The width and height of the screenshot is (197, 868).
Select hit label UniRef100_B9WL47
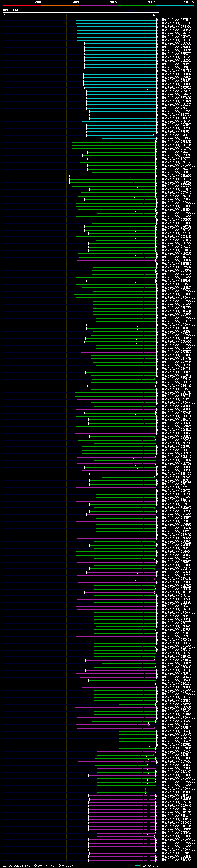click(177, 457)
